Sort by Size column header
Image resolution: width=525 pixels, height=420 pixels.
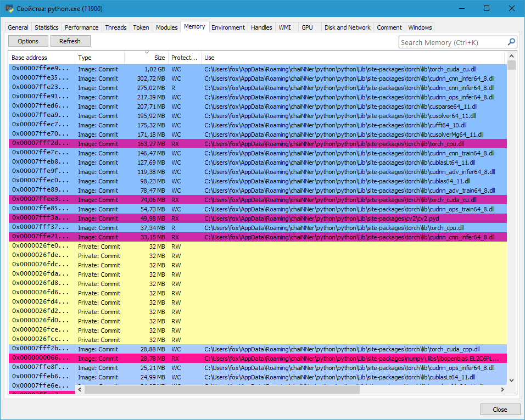[146, 58]
